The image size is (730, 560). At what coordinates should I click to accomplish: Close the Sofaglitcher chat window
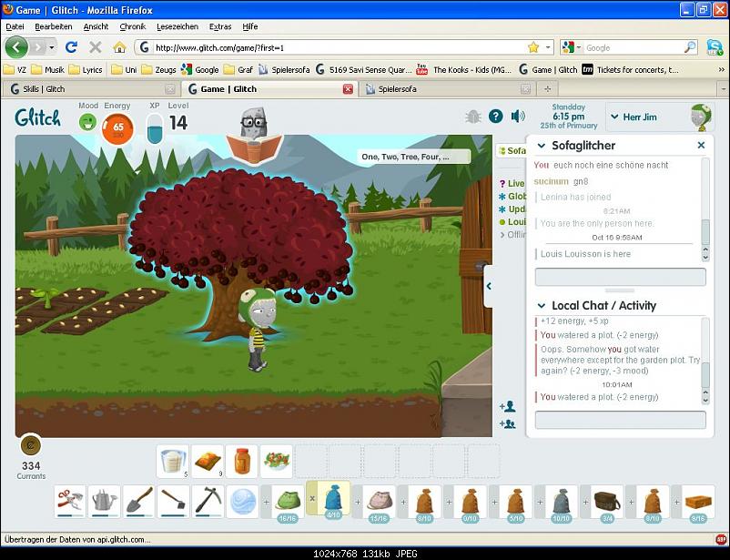tap(701, 146)
